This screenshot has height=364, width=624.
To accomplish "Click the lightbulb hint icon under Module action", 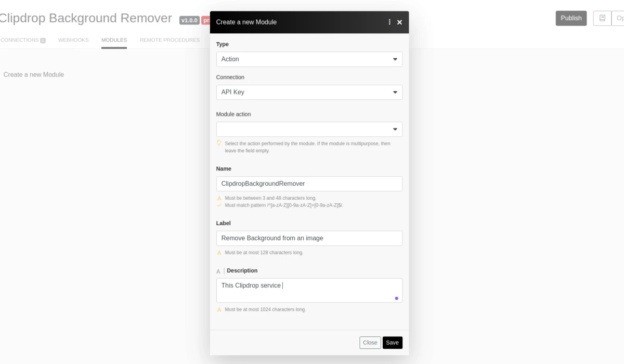I will (219, 143).
